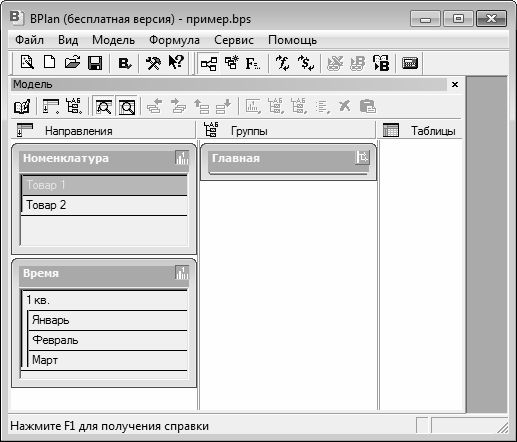This screenshot has width=517, height=442.
Task: Open the Формула menu
Action: pos(174,40)
